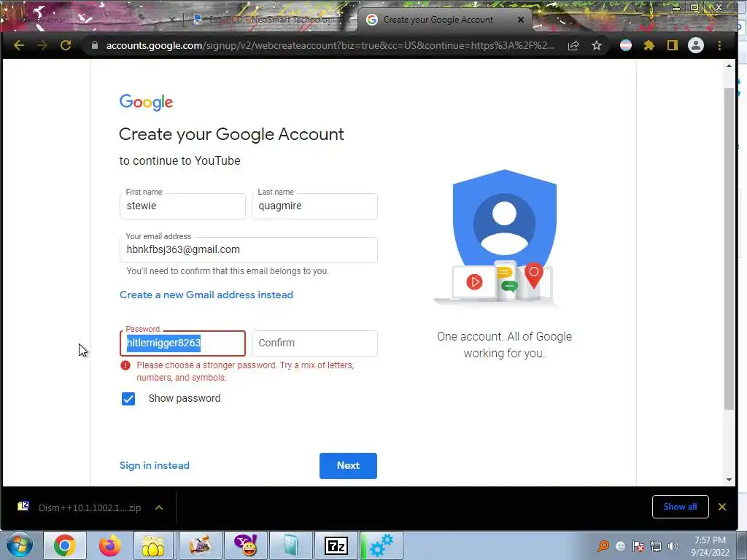Screen dimensions: 747x560
Task: Close the Create your Google Account tab
Action: 521,20
